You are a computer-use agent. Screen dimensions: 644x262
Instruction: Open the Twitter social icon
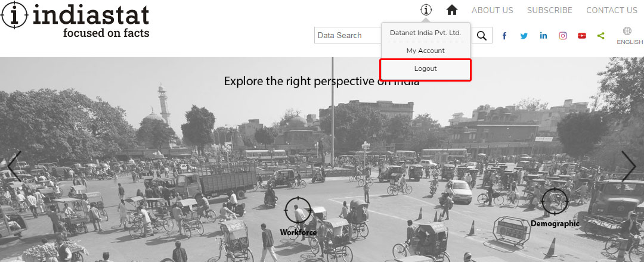(x=524, y=36)
